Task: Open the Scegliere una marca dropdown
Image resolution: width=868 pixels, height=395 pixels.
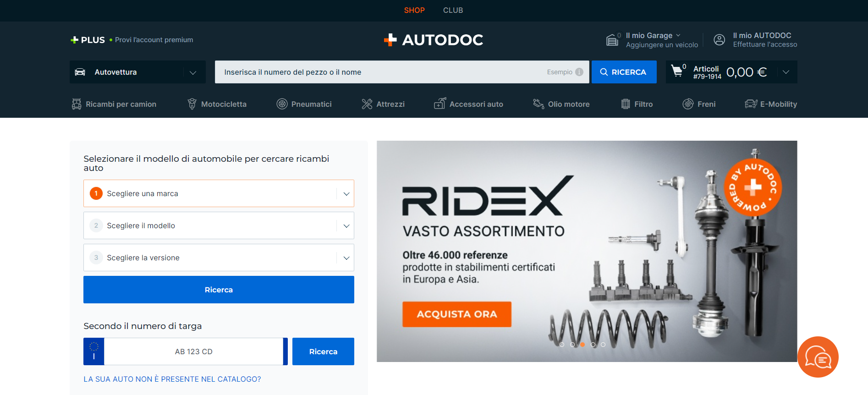Action: [x=219, y=193]
